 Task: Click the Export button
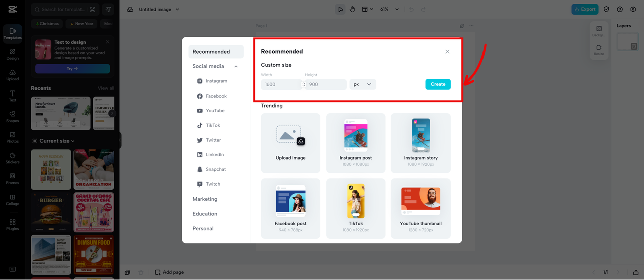(x=585, y=9)
